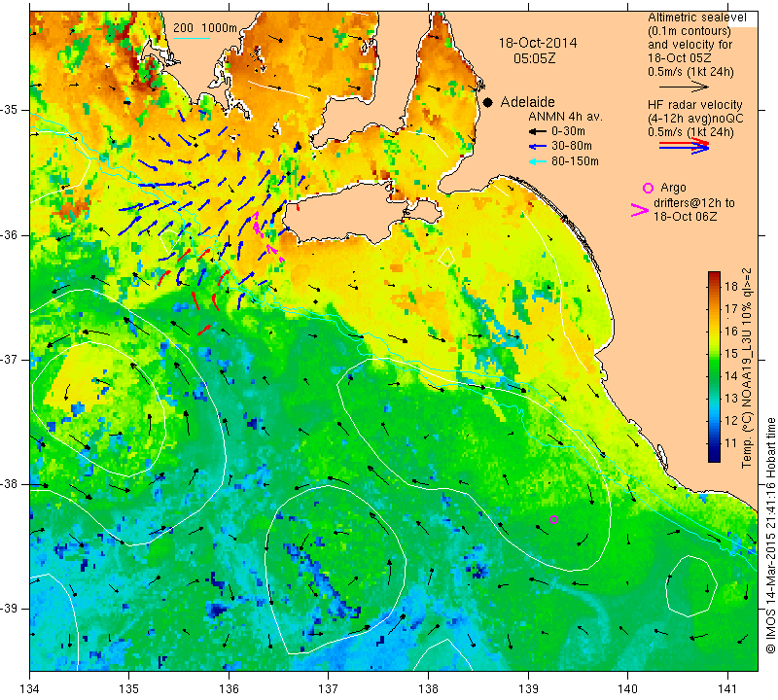Click the 'Argo' legend label
The width and height of the screenshot is (778, 700).
pyautogui.click(x=673, y=188)
